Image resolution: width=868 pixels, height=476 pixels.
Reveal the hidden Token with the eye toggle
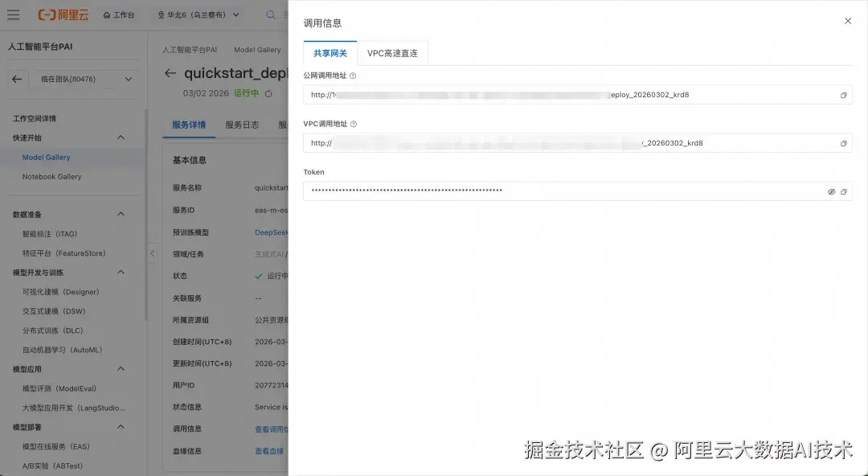pos(831,192)
